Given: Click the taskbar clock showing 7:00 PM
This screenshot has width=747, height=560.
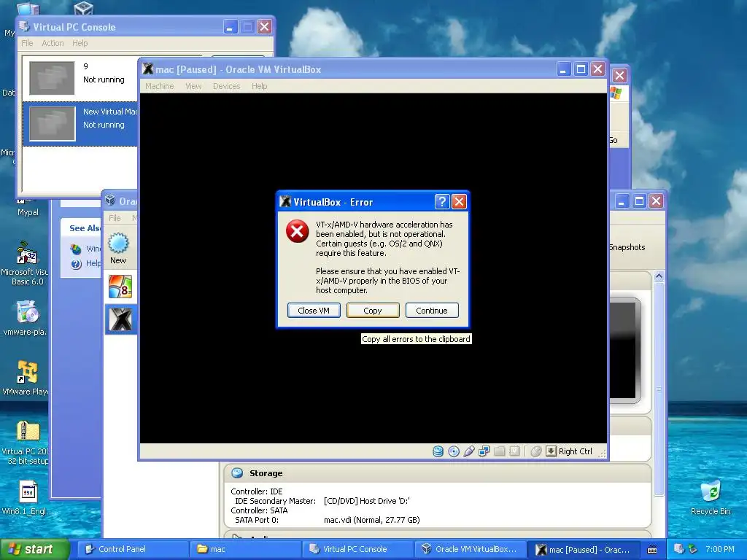Looking at the screenshot, I should pyautogui.click(x=720, y=549).
